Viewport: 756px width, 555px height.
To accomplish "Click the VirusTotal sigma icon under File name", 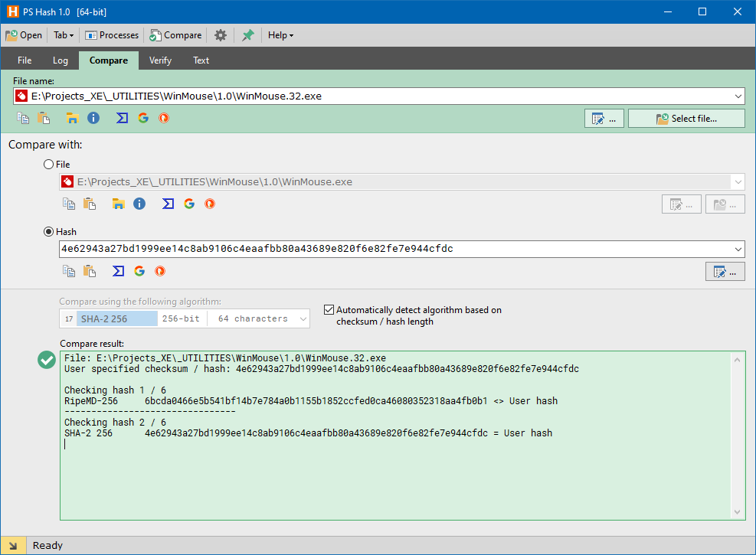I will 122,118.
